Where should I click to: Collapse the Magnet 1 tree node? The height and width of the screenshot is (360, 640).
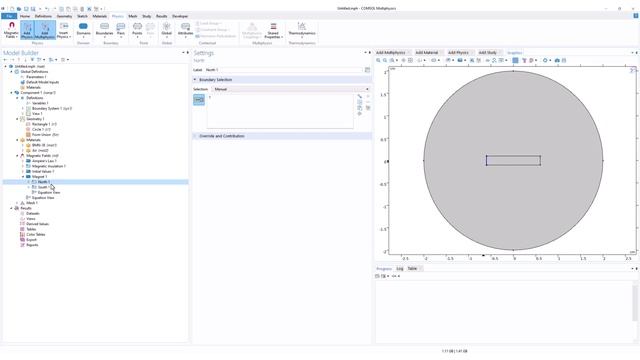point(23,177)
